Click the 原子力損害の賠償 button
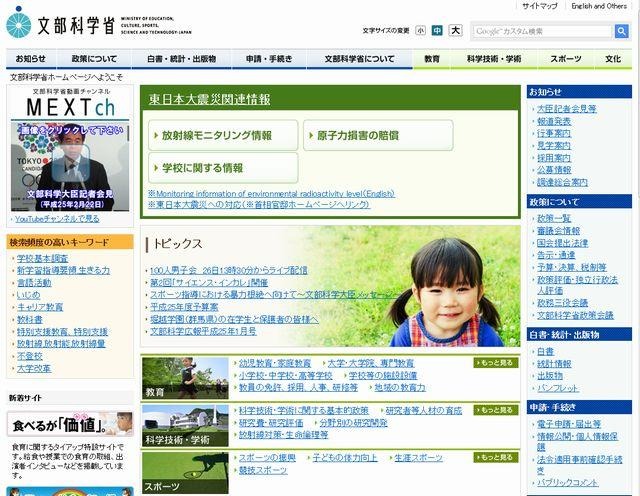Screen dimensions: 640x496 378,135
